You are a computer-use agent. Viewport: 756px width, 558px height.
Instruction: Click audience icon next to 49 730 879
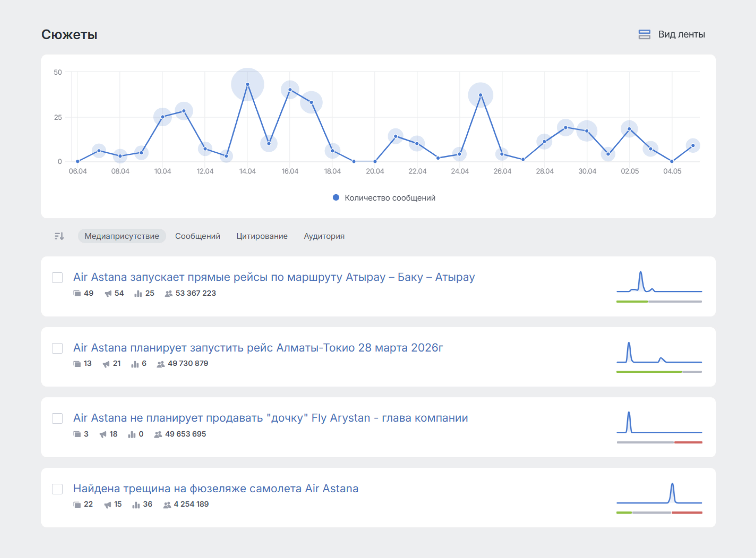coord(160,364)
